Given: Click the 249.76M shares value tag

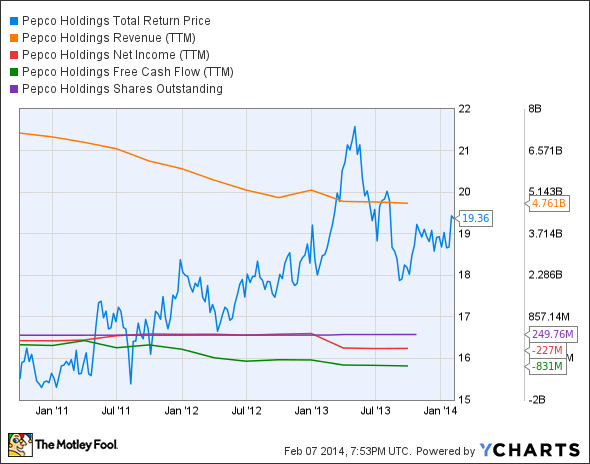Looking at the screenshot, I should coord(552,334).
